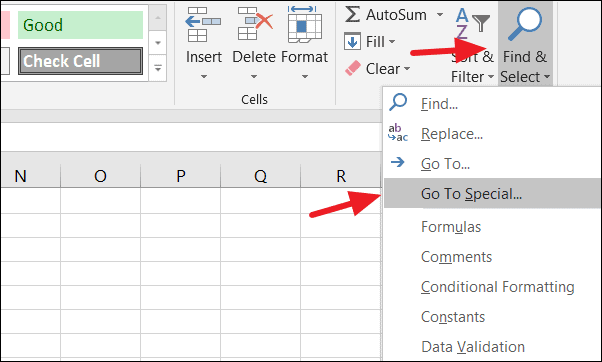Click the Fill down-arrow icon
Screen dimensions: 602x362
click(x=352, y=41)
